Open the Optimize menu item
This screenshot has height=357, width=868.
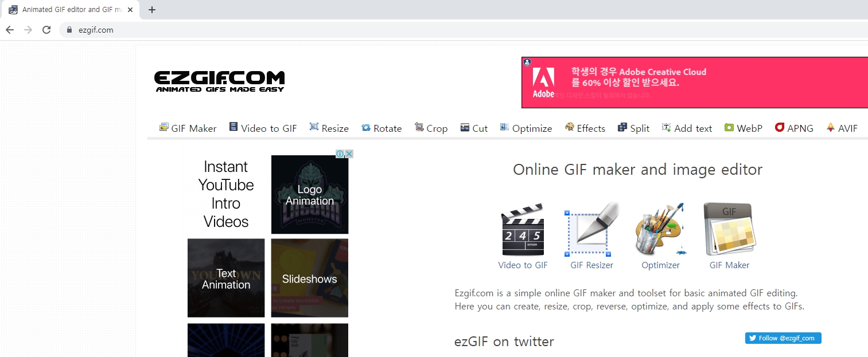526,128
